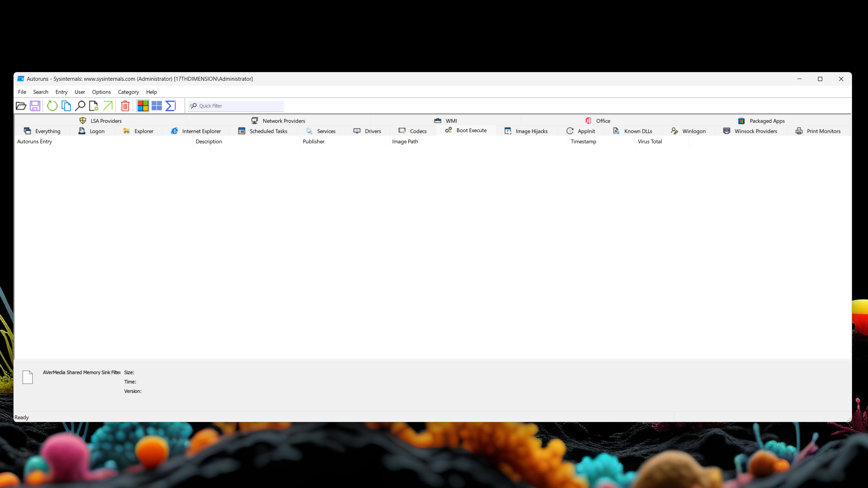Maximize the Autoruns window
The image size is (868, 488).
pyautogui.click(x=820, y=79)
